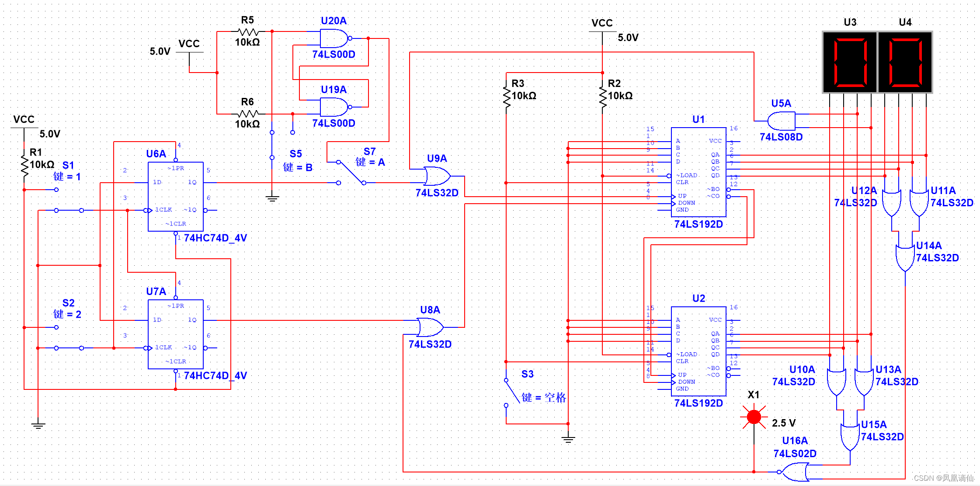Select resistor R5 10kΩ
Screen dimensions: 980x486
pyautogui.click(x=248, y=32)
